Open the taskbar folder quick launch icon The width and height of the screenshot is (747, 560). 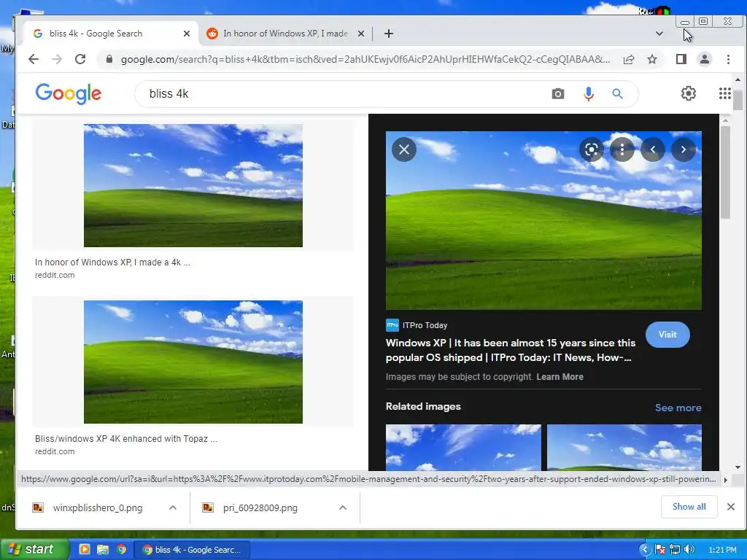coord(103,549)
